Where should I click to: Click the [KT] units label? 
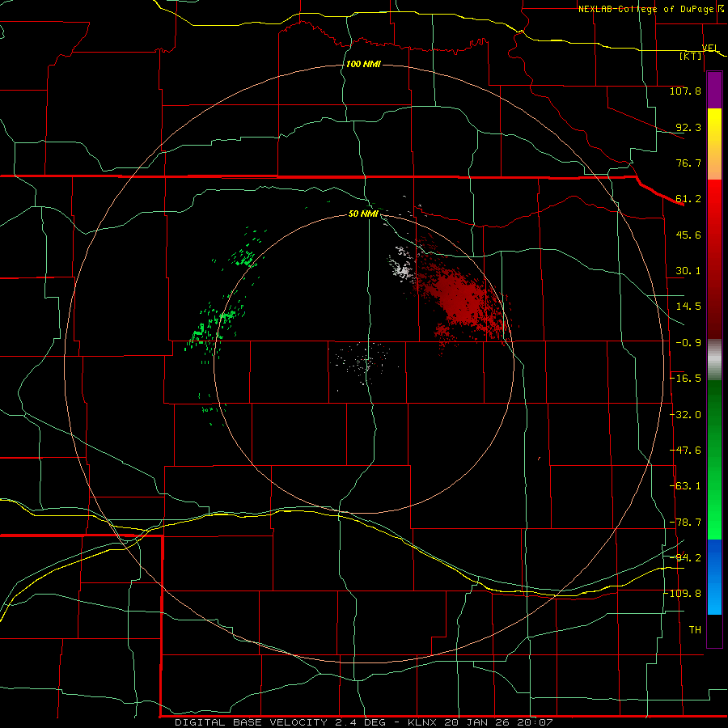[x=691, y=56]
